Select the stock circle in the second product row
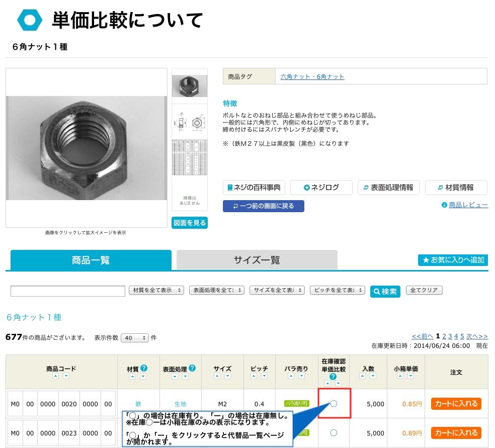The height and width of the screenshot is (448, 495). point(334,433)
